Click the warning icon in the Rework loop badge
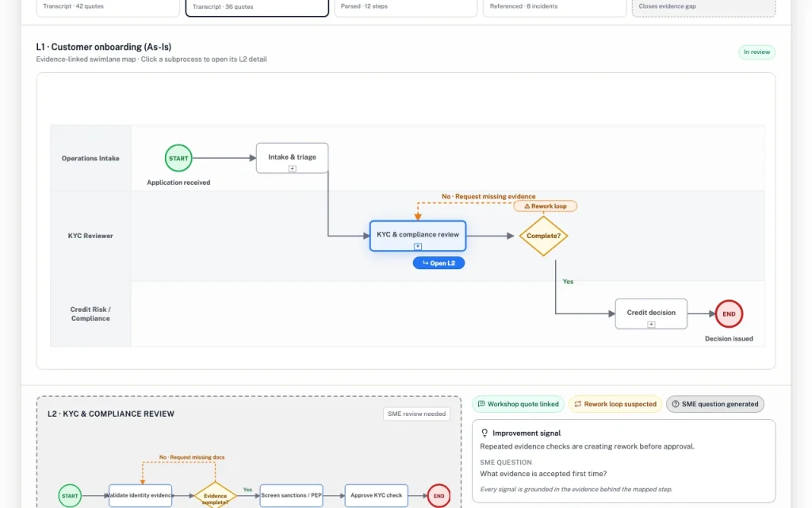The width and height of the screenshot is (812, 508). click(527, 206)
